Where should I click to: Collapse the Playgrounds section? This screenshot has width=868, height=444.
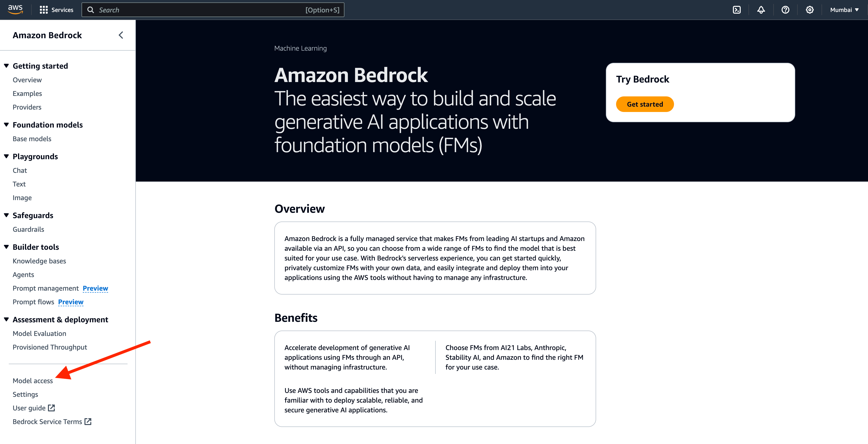tap(6, 156)
